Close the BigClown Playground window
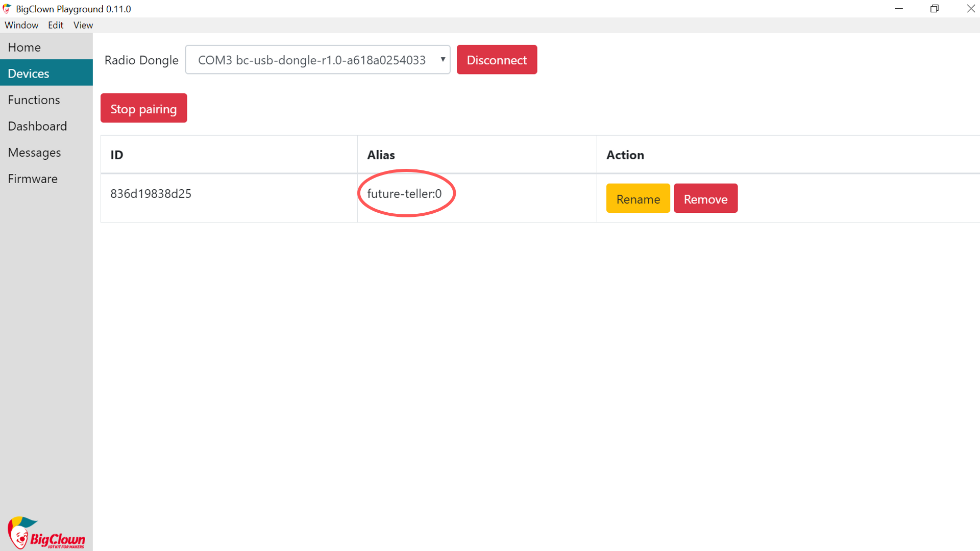 970,9
